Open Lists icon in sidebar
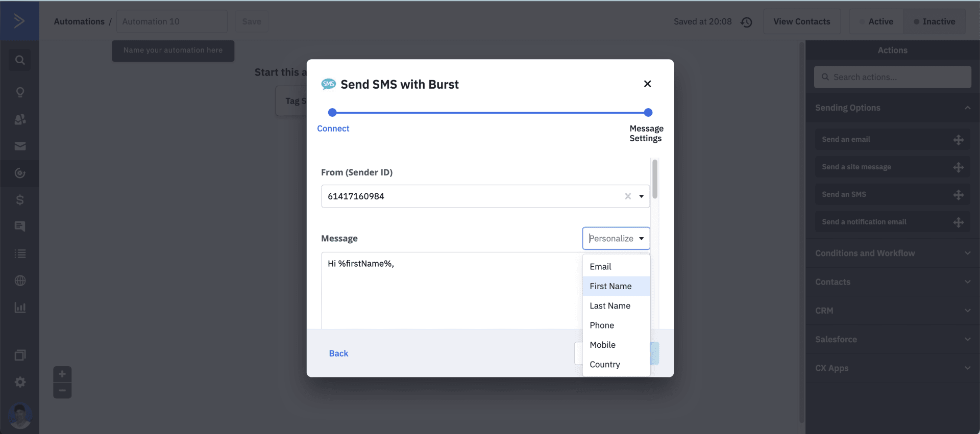Screen dimensions: 980x434 tap(20, 253)
